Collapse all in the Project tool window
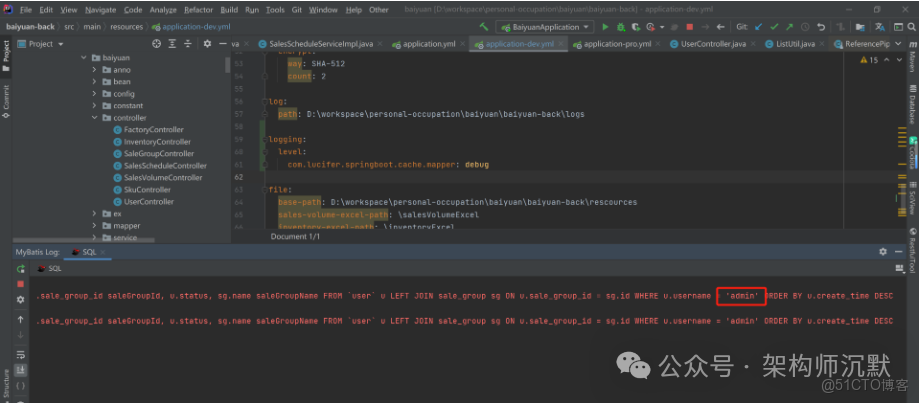The height and width of the screenshot is (403, 920). click(188, 44)
